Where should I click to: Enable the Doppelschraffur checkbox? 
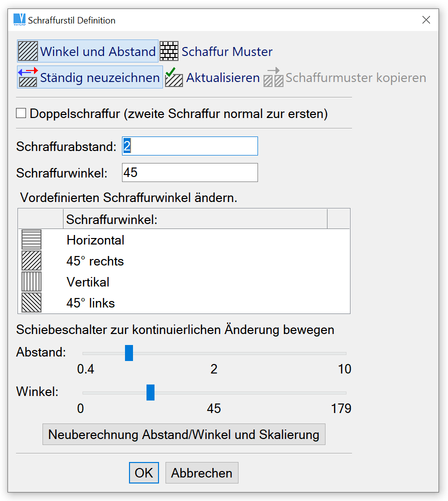(21, 113)
